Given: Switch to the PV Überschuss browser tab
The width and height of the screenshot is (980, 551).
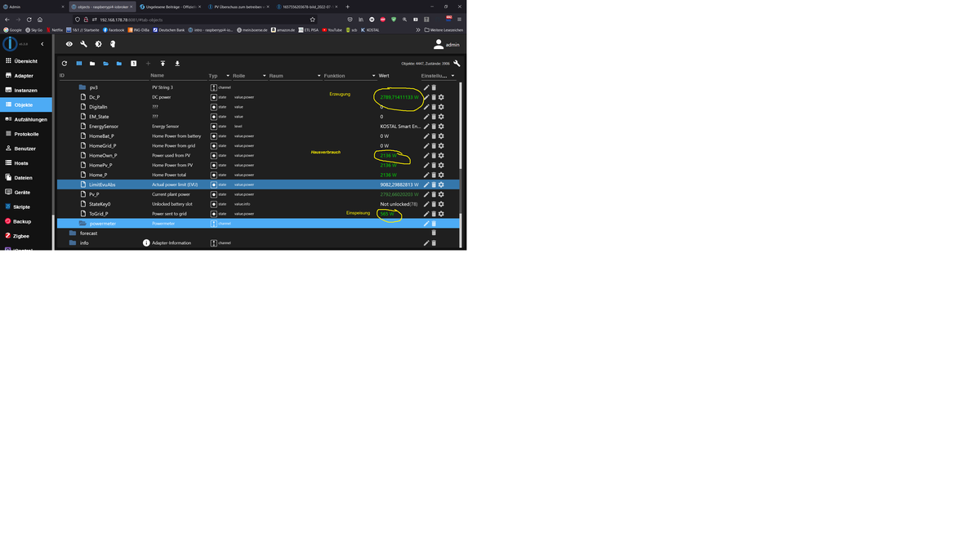Looking at the screenshot, I should [x=238, y=7].
